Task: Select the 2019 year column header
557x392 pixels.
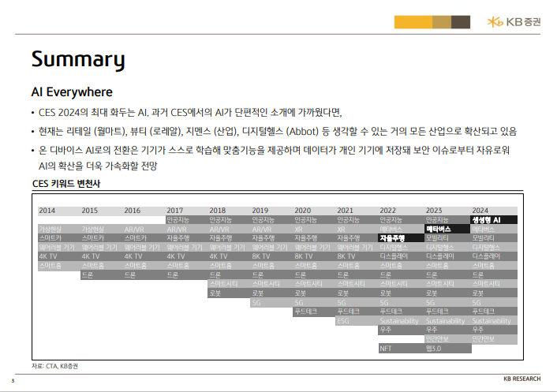Action: pos(260,211)
